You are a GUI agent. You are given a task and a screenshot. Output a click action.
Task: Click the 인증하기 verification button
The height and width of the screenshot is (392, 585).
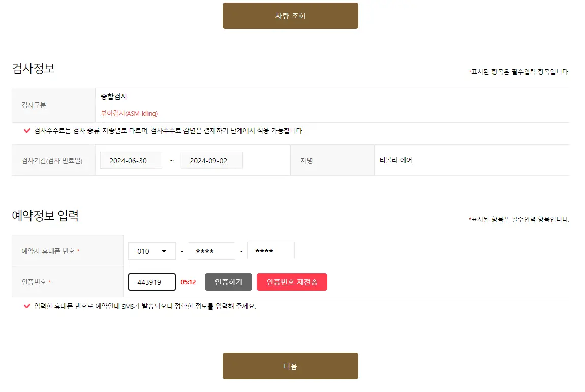pos(228,282)
